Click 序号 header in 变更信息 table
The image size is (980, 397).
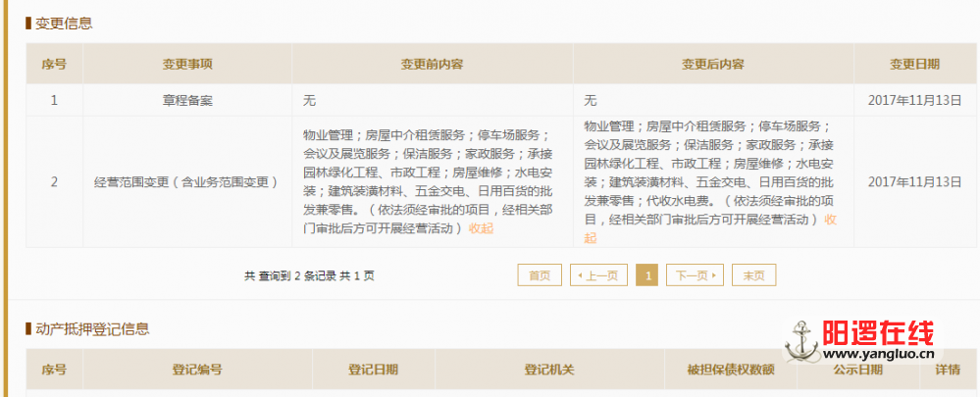click(x=54, y=65)
